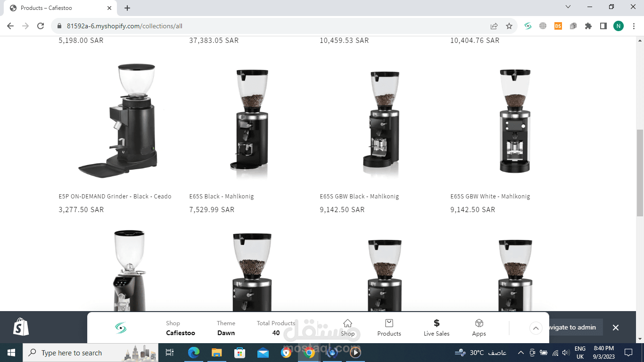Click the 5,198.00 SAR price
This screenshot has height=362, width=644.
click(x=81, y=41)
